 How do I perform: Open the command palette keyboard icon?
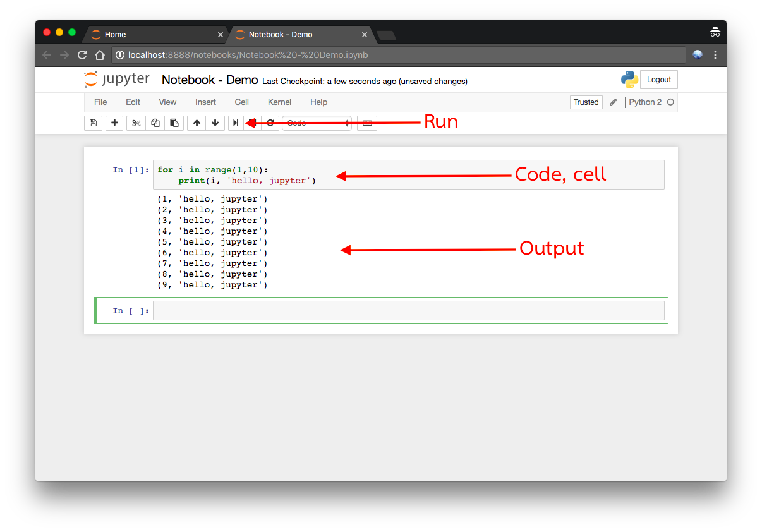367,123
